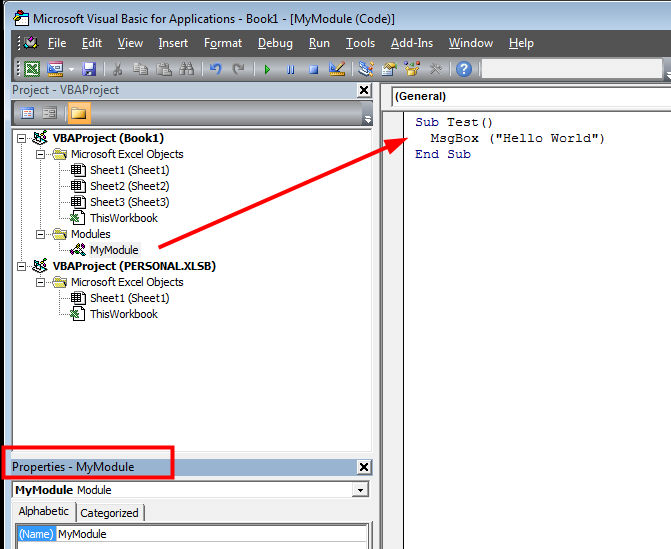671x549 pixels.
Task: Open Project Explorer toolbar icon
Action: pyautogui.click(x=366, y=69)
